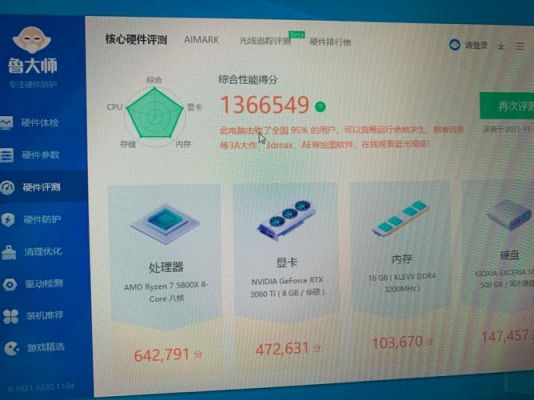
Task: Open 驱动检测 gear icon in the sidebar
Action: click(10, 284)
